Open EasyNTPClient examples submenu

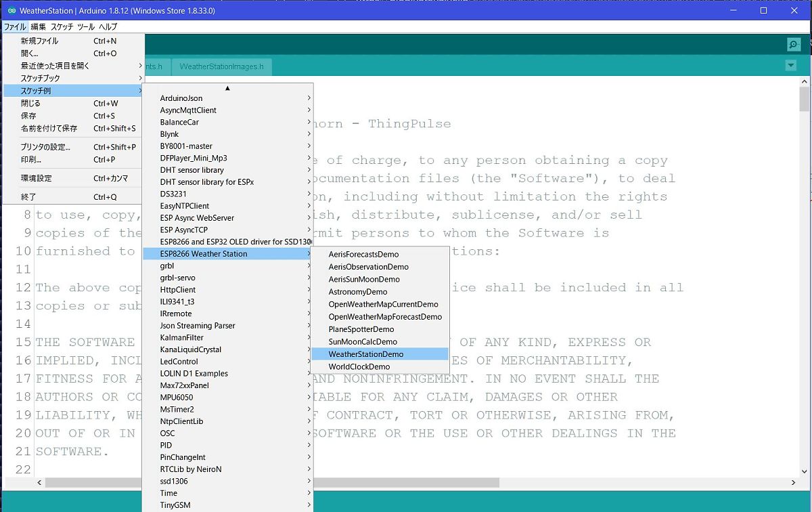click(227, 206)
